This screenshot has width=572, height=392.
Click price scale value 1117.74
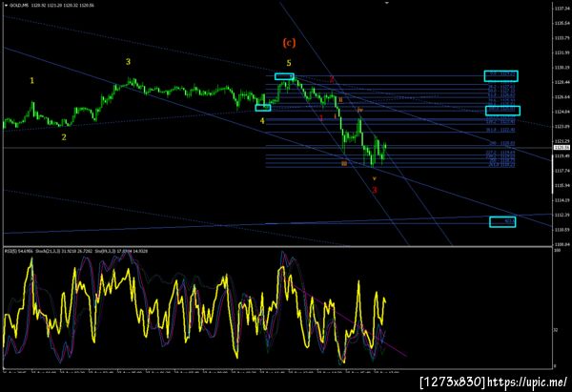pyautogui.click(x=562, y=171)
